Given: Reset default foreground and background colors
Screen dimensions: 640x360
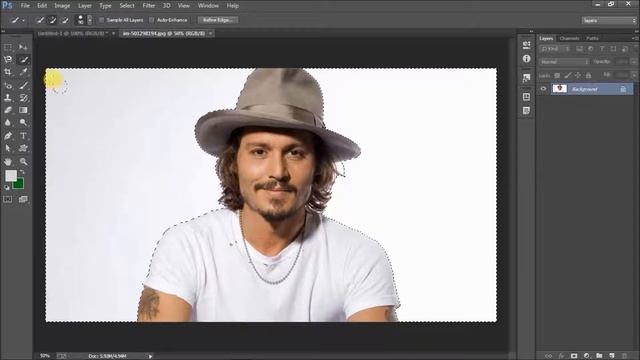Looking at the screenshot, I should (7, 188).
